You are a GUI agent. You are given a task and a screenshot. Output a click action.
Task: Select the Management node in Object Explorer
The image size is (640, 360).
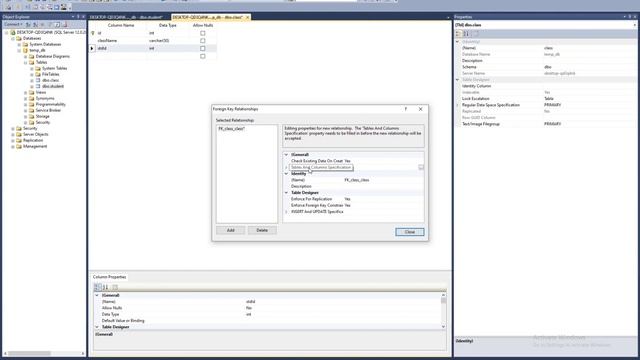(35, 146)
